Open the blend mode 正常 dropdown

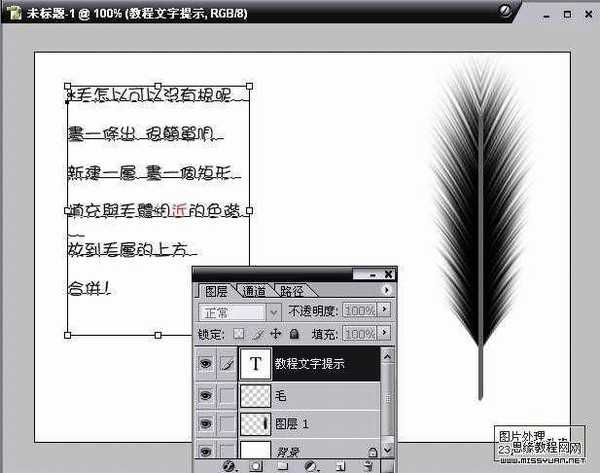pyautogui.click(x=238, y=312)
